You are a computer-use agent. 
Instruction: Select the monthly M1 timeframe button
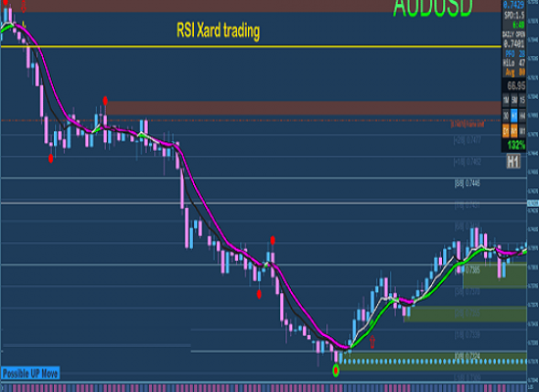click(x=522, y=131)
